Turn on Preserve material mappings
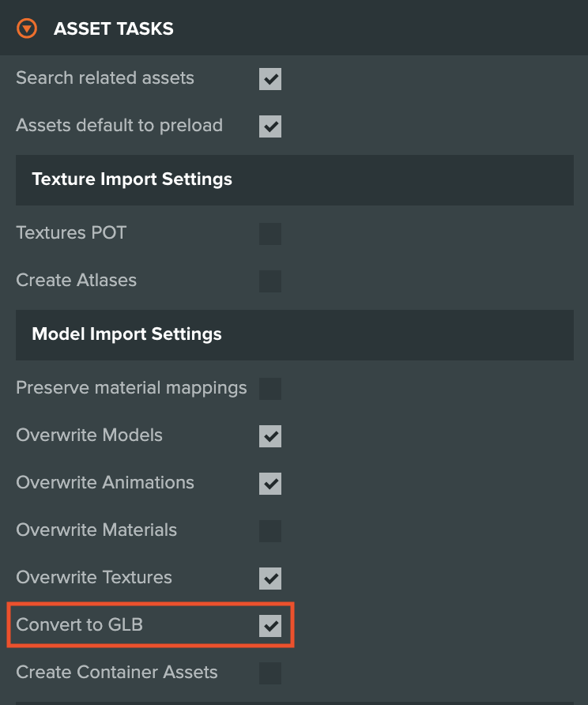This screenshot has height=705, width=588. pyautogui.click(x=269, y=389)
